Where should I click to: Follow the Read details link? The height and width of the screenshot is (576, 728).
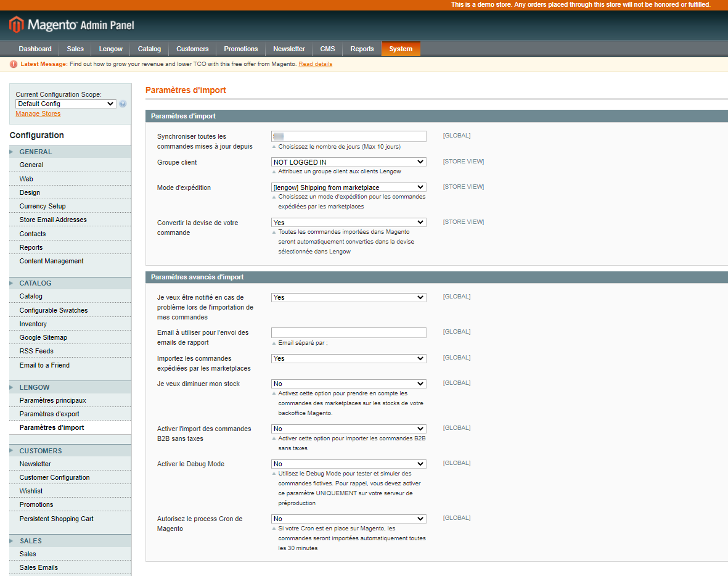tap(315, 64)
